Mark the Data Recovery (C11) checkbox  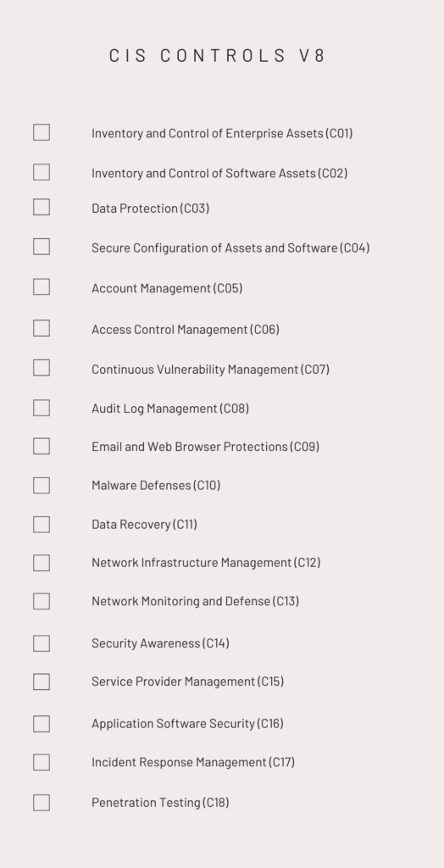click(x=42, y=525)
